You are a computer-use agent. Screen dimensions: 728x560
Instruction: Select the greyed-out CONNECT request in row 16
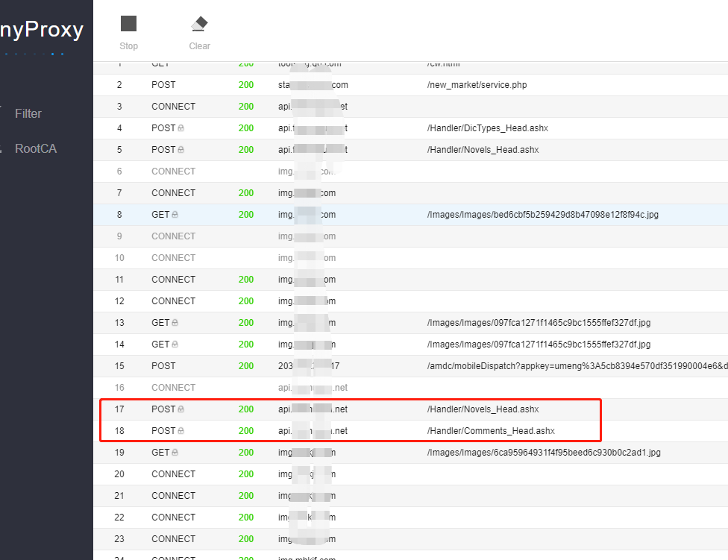pos(173,388)
